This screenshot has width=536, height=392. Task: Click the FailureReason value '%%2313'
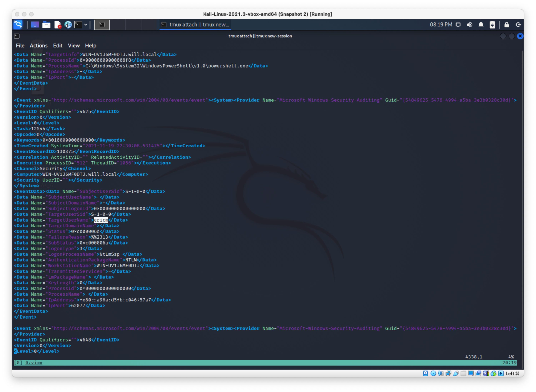click(x=100, y=237)
